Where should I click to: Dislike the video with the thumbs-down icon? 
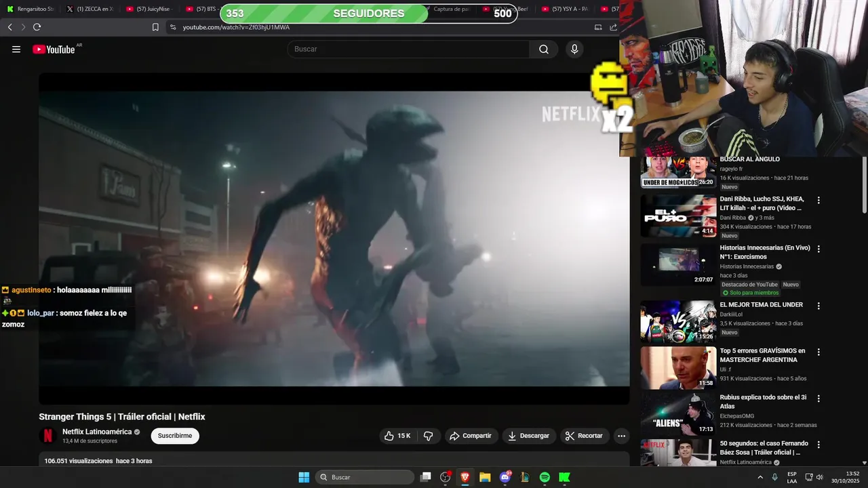(x=429, y=436)
